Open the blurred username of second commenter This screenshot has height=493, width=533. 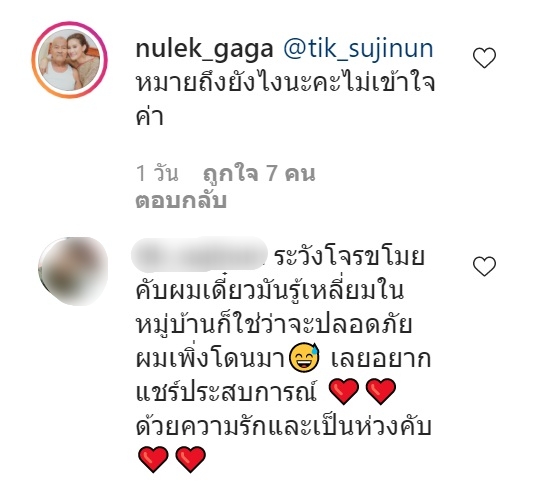pos(200,254)
